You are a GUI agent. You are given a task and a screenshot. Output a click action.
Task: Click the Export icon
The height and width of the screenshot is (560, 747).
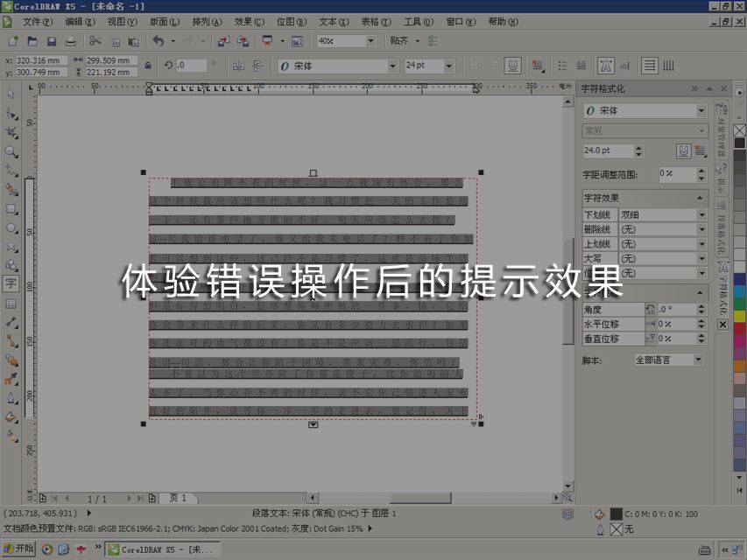click(243, 41)
